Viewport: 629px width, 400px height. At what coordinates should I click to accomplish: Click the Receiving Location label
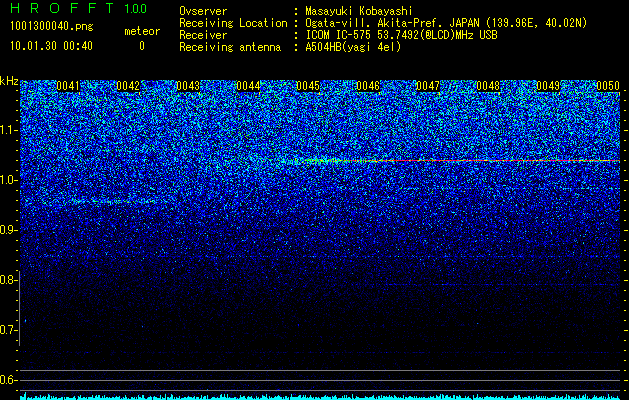pos(233,23)
